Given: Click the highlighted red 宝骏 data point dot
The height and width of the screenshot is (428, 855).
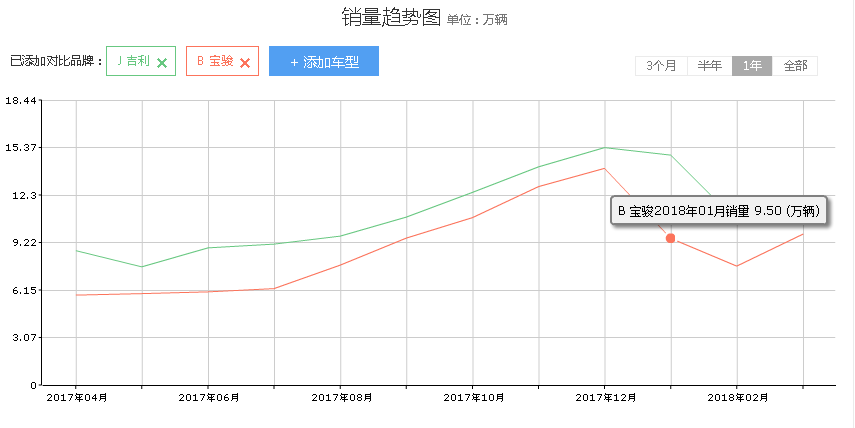Looking at the screenshot, I should (x=670, y=238).
